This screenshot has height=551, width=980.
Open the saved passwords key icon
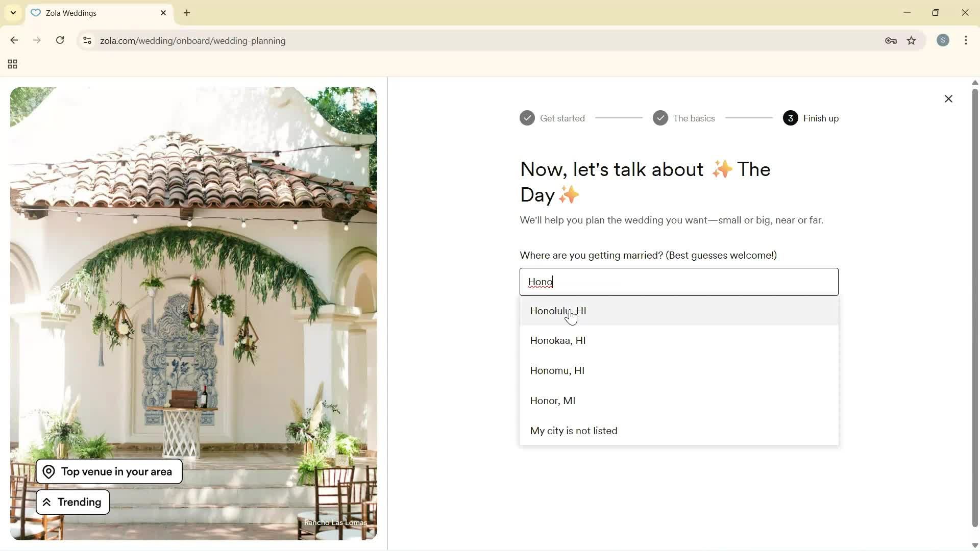(x=891, y=41)
